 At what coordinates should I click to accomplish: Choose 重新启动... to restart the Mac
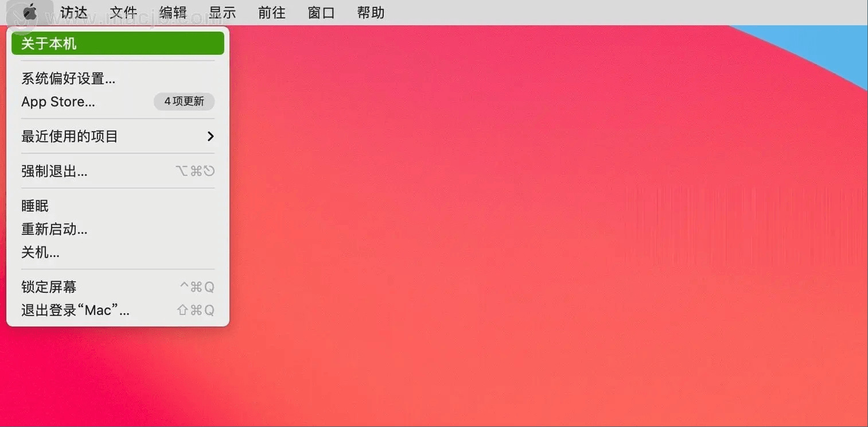coord(55,230)
